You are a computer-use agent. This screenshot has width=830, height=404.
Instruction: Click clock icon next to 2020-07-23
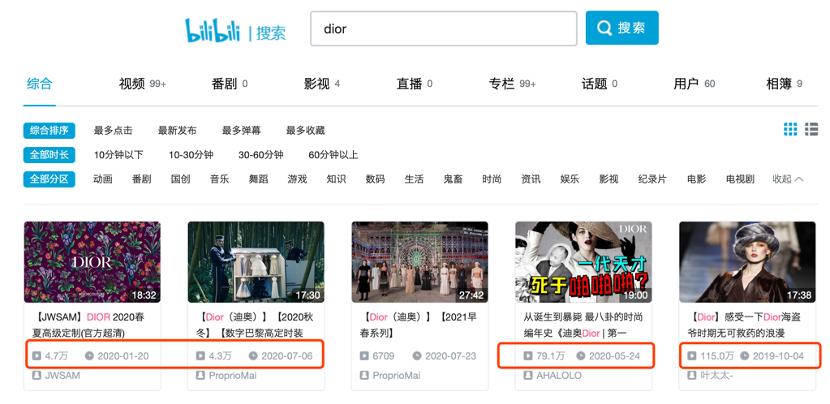pyautogui.click(x=417, y=356)
